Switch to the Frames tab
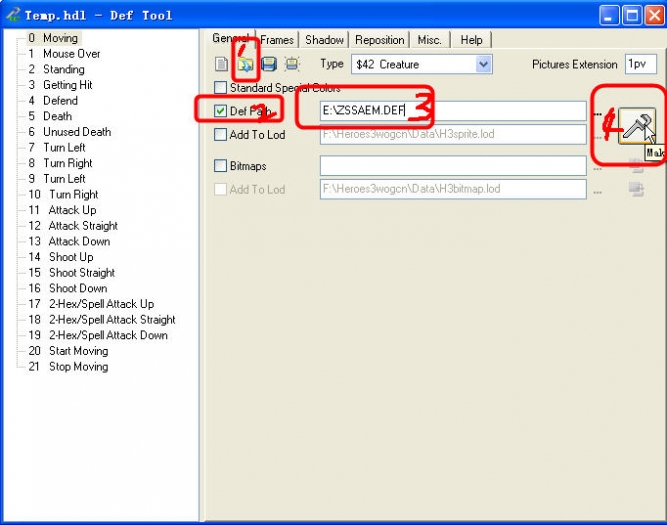Viewport: 667px width, 525px height. coord(277,40)
